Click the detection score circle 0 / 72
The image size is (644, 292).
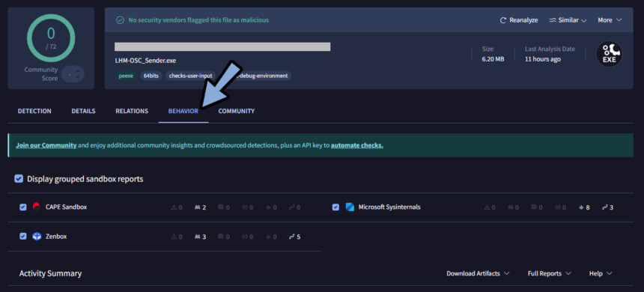click(x=51, y=37)
